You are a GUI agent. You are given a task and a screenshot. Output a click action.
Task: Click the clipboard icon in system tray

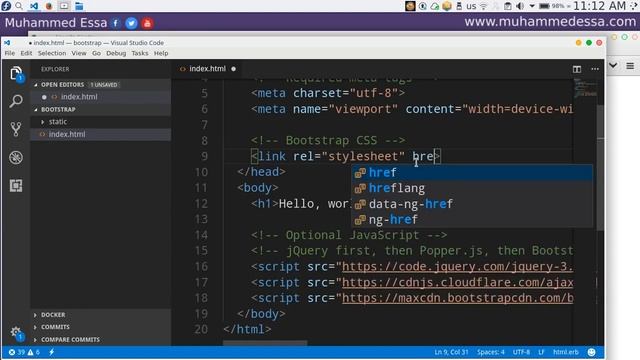click(507, 6)
